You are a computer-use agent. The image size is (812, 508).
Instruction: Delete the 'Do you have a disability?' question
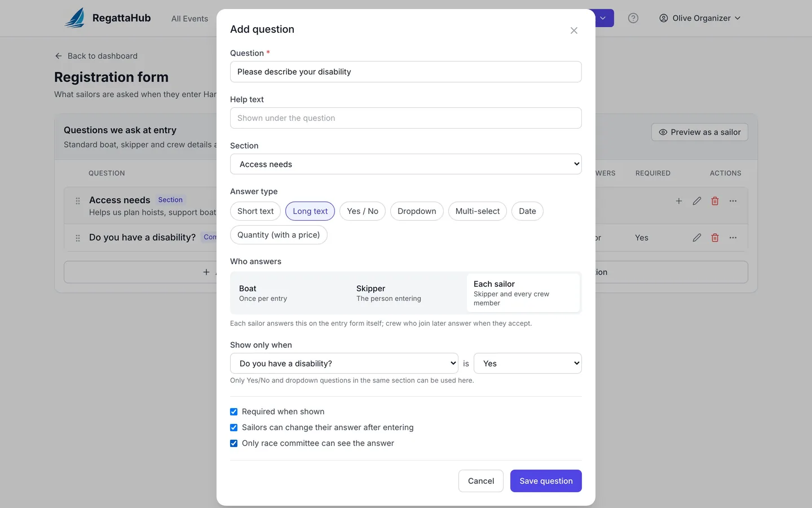click(715, 238)
